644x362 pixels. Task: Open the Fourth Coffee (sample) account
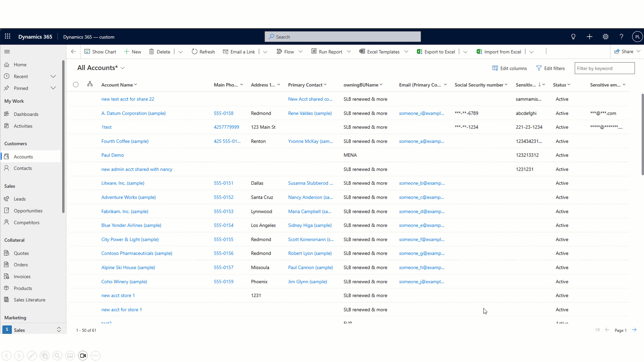click(x=125, y=141)
